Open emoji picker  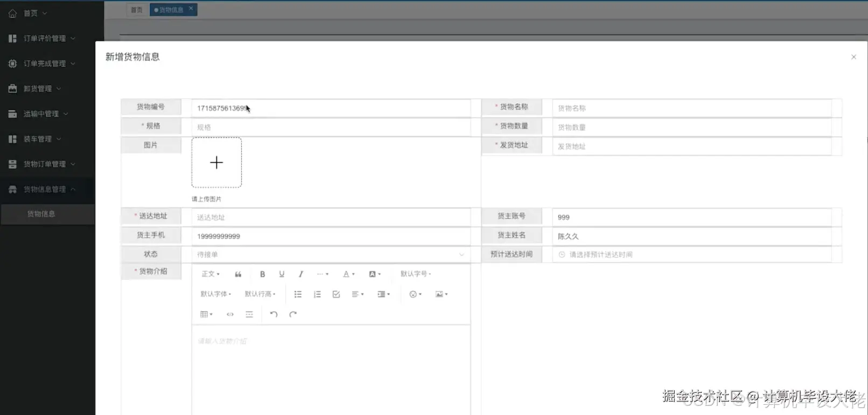415,294
